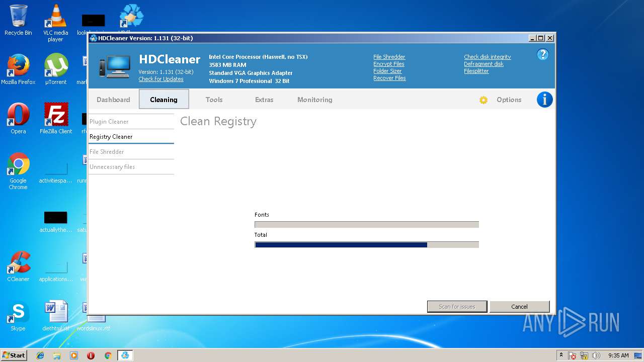The width and height of the screenshot is (644, 362).
Task: Click Windows 7 Professional 32 Bit text
Action: [x=249, y=81]
